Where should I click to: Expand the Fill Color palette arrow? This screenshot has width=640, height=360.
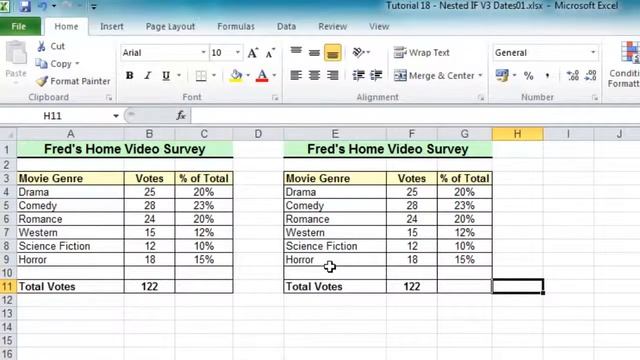coord(248,76)
